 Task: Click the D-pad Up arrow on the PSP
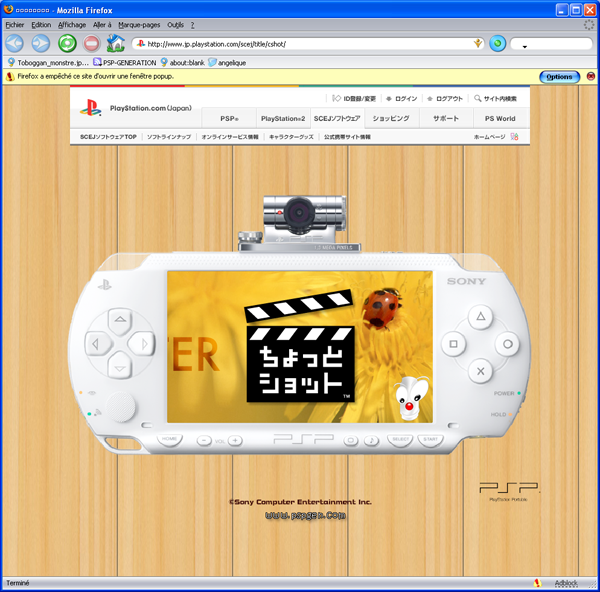120,321
